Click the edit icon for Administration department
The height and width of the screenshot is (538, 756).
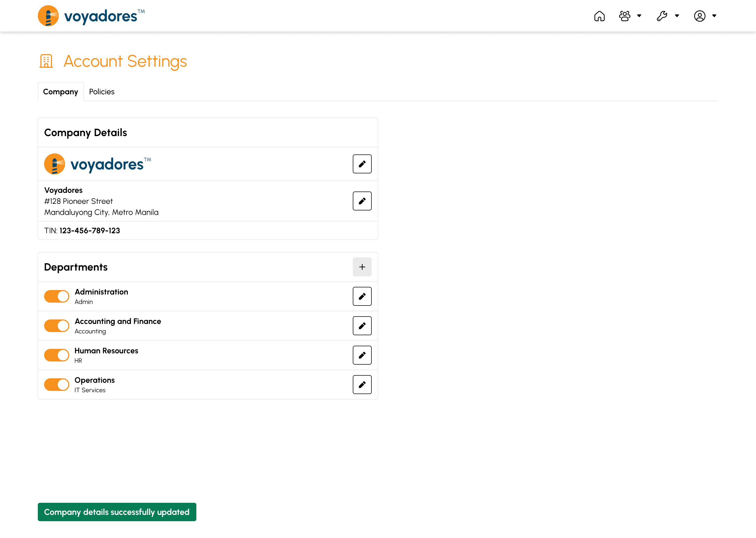[x=362, y=296]
